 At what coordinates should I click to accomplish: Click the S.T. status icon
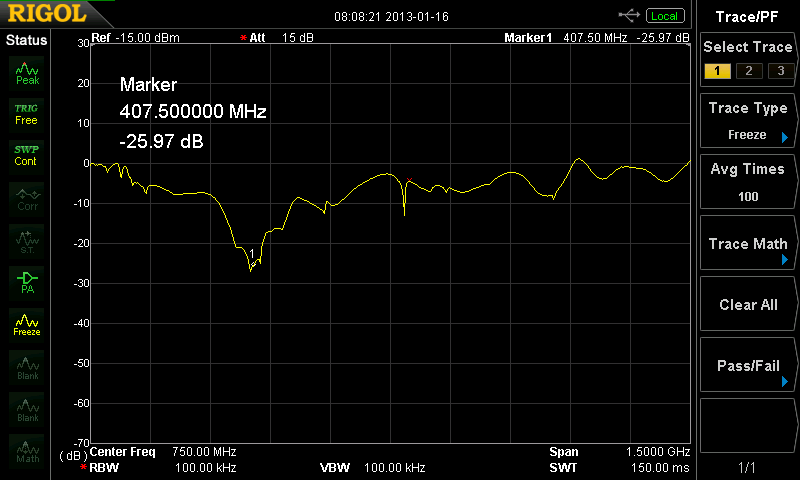point(27,242)
